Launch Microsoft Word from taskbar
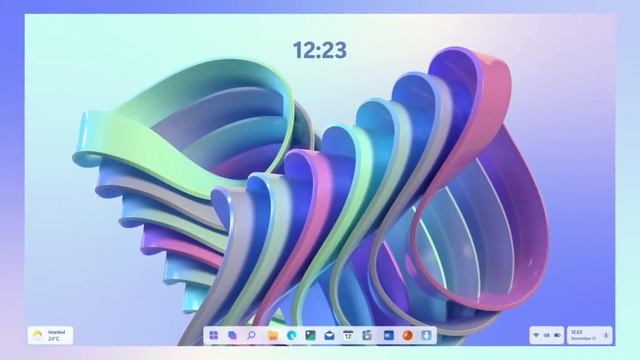The image size is (640, 360). tap(389, 336)
